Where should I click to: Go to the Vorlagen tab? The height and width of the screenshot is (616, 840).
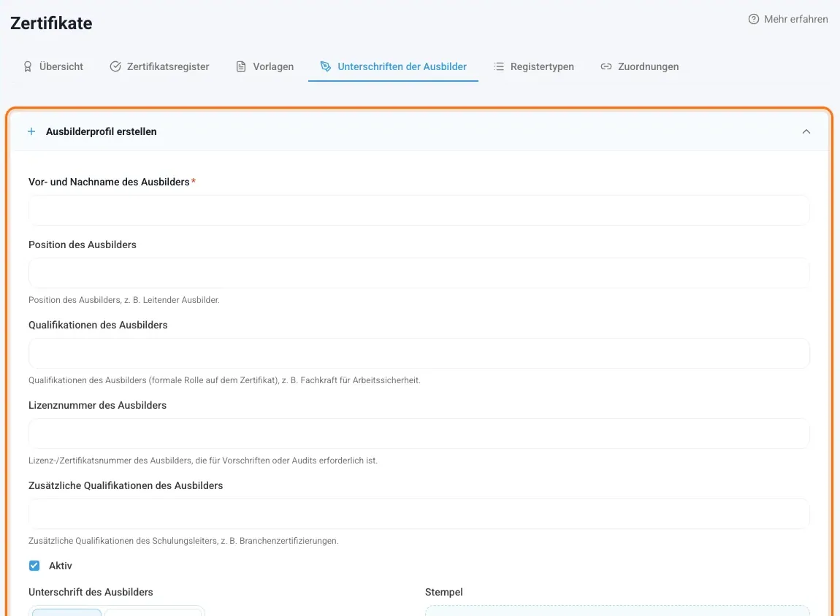(265, 66)
